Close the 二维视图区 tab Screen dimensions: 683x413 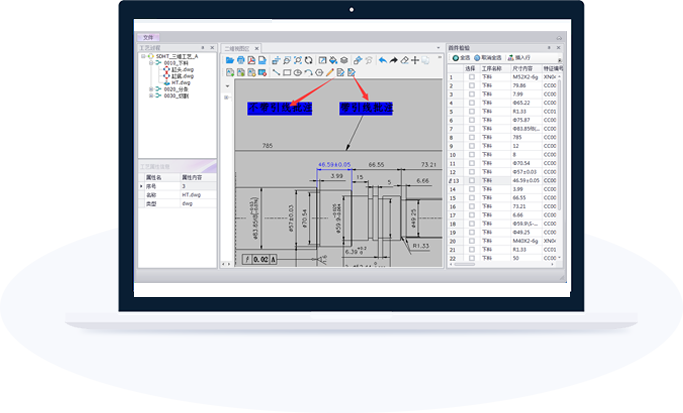point(257,48)
